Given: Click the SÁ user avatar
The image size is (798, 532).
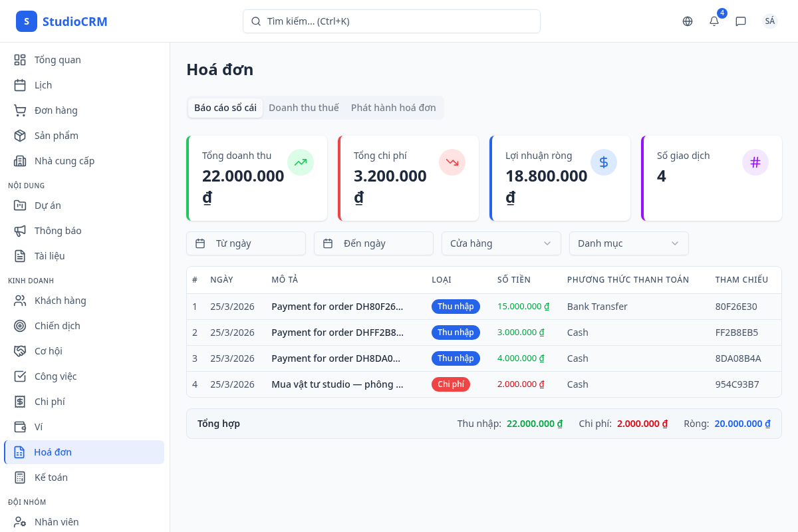Looking at the screenshot, I should (770, 21).
